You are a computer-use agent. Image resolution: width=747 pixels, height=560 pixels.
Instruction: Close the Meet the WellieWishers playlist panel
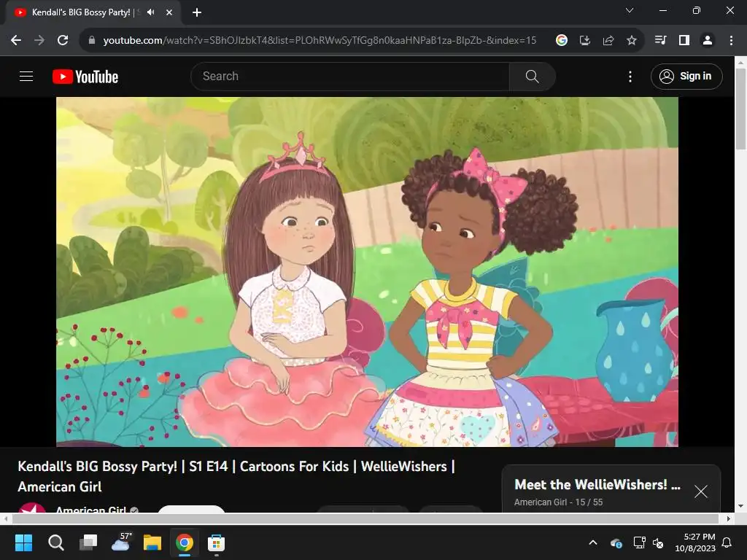701,491
